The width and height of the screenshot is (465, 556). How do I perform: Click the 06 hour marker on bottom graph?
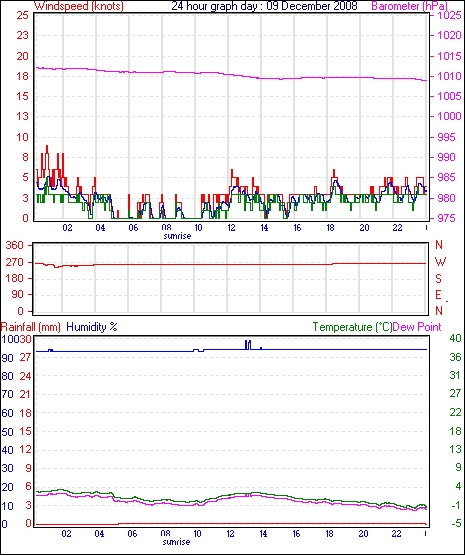(x=132, y=534)
